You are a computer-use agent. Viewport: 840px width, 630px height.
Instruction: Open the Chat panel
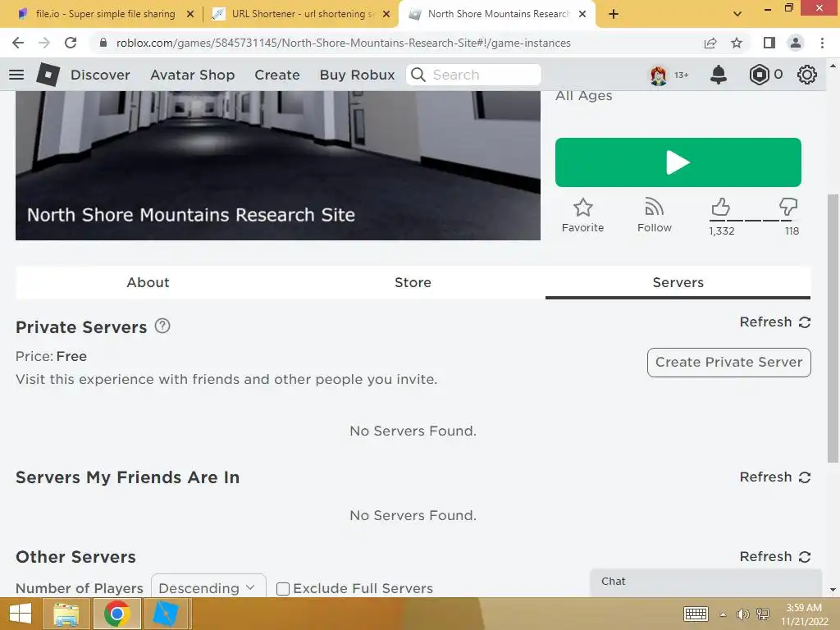[x=706, y=582]
